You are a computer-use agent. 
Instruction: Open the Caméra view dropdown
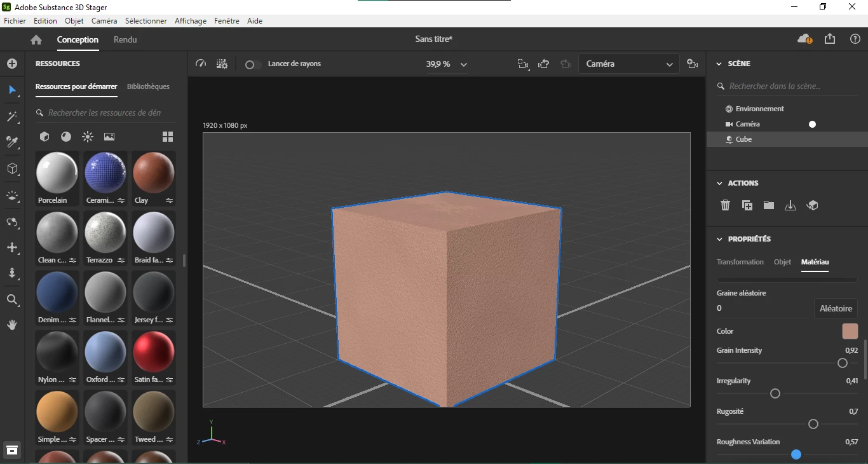click(x=628, y=64)
